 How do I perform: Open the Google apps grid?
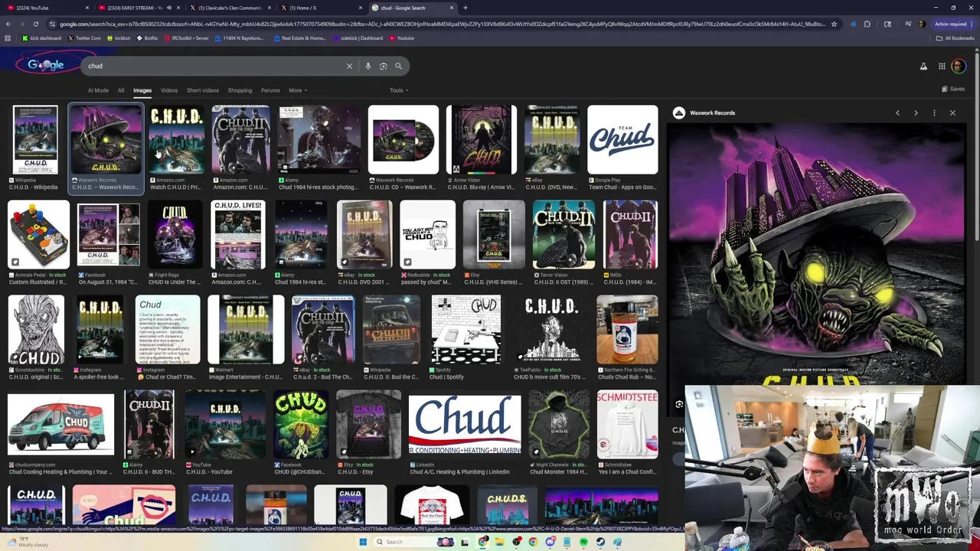(x=942, y=67)
